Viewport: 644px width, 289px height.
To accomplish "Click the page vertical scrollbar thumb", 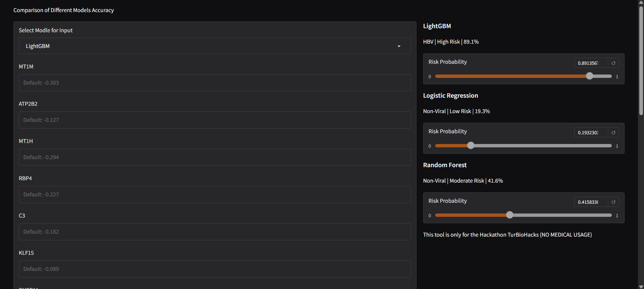I will tap(641, 60).
